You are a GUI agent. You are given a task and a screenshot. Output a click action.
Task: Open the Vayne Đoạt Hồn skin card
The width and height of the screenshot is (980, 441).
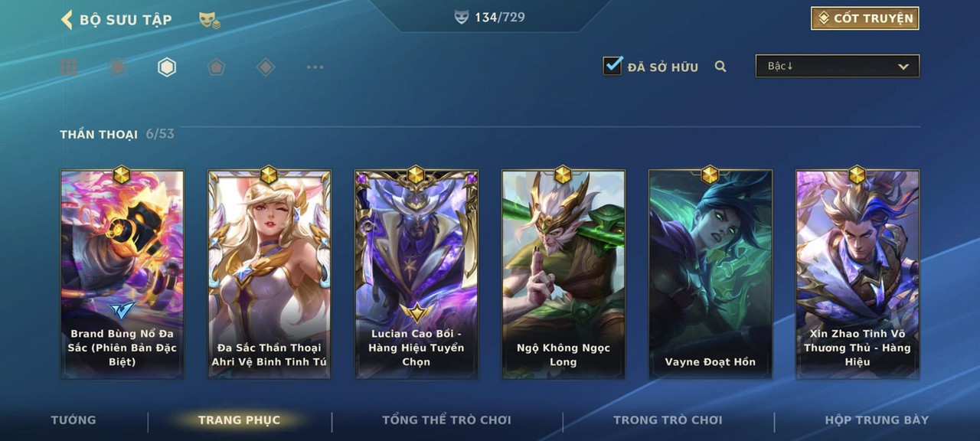[x=710, y=274]
